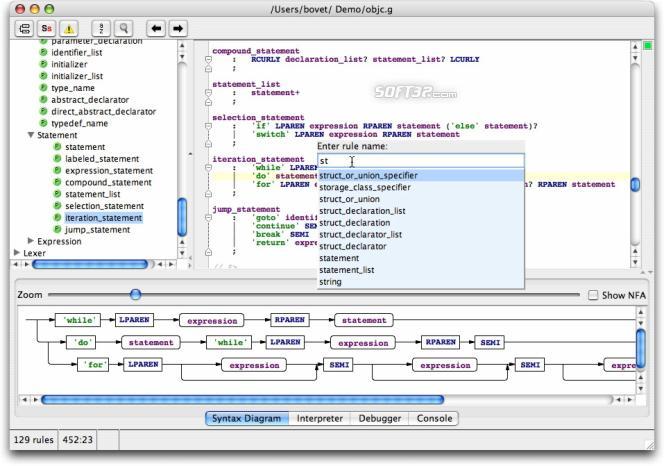Select selection_statement in the rule tree

pyautogui.click(x=104, y=206)
